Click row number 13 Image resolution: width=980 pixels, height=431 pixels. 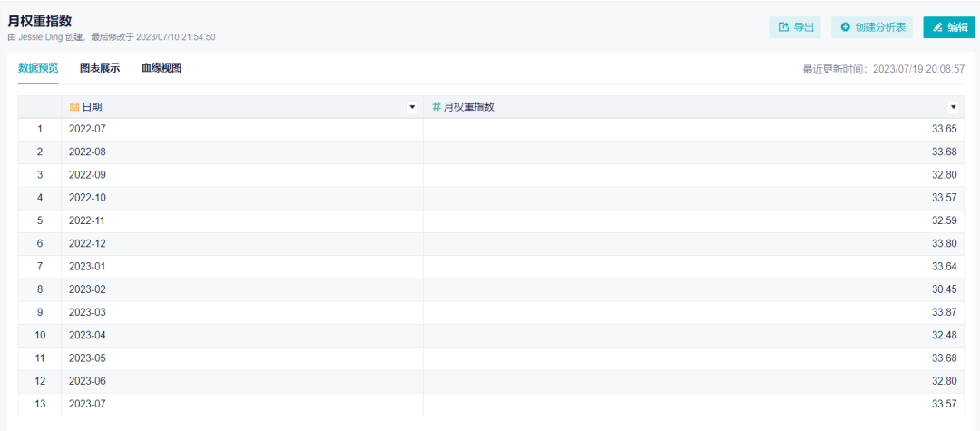[x=40, y=404]
